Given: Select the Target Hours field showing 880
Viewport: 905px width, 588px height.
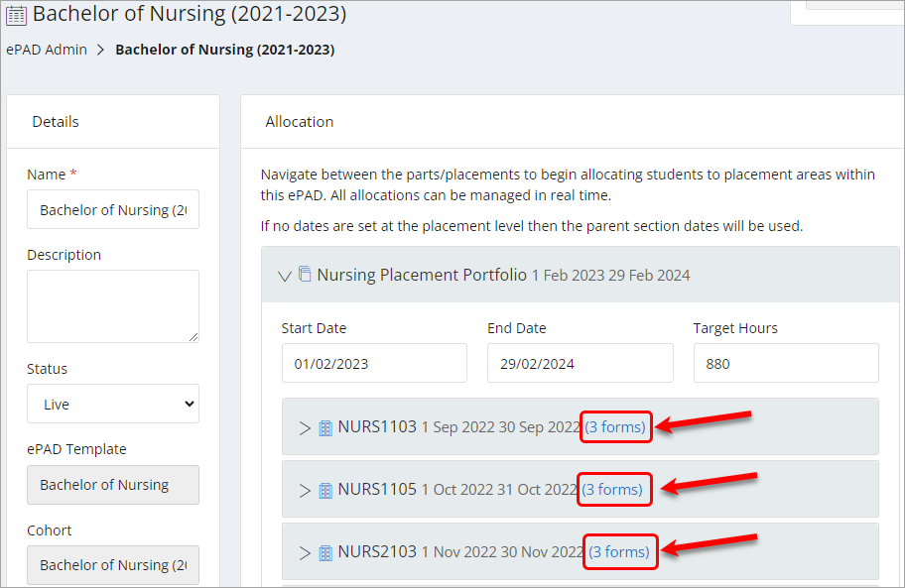Looking at the screenshot, I should pyautogui.click(x=785, y=363).
